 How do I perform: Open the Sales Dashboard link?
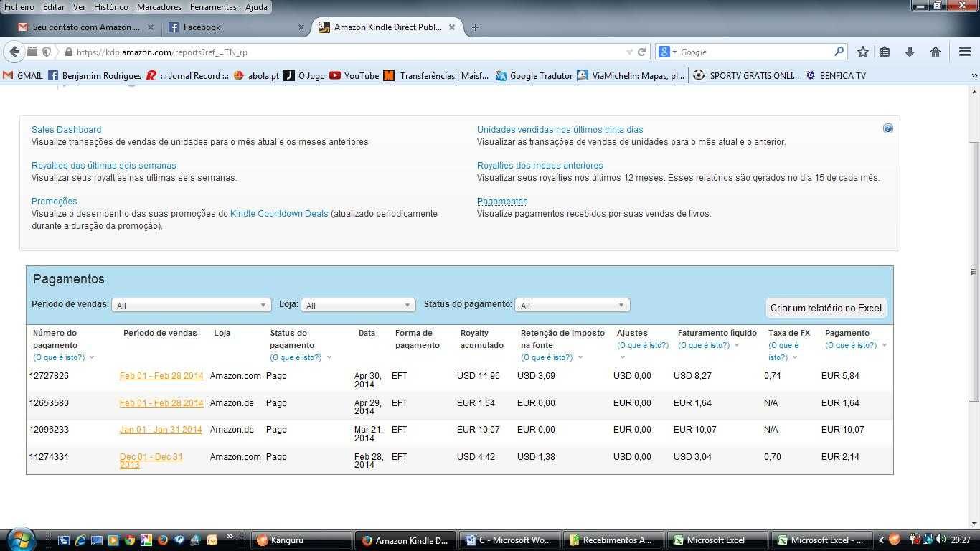pyautogui.click(x=66, y=130)
